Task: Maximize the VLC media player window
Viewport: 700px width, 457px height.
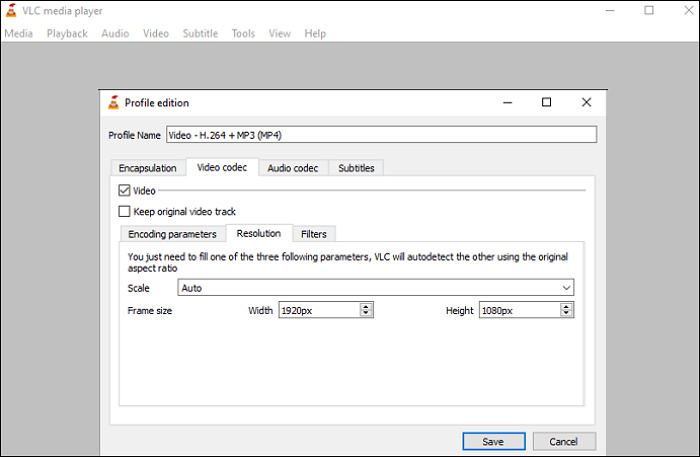Action: (649, 11)
